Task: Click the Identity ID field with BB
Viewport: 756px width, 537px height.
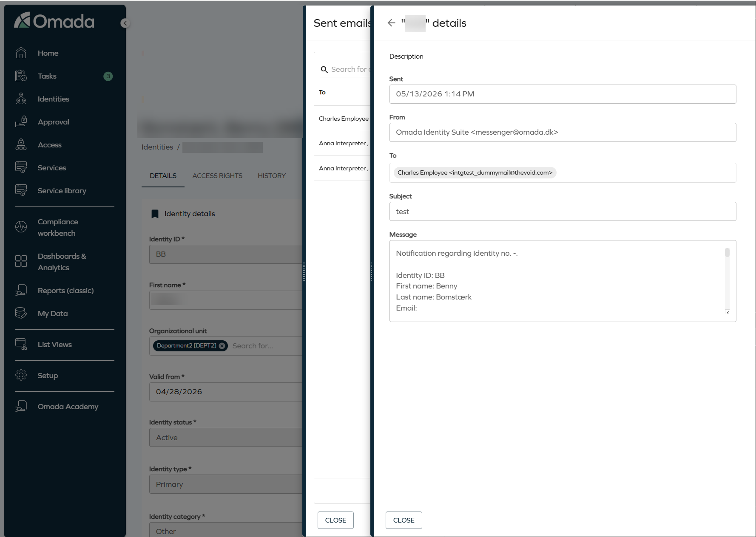Action: [226, 254]
